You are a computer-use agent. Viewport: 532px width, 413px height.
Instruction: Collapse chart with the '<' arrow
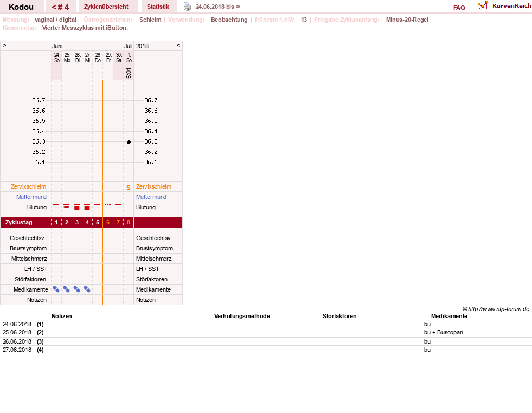click(178, 45)
